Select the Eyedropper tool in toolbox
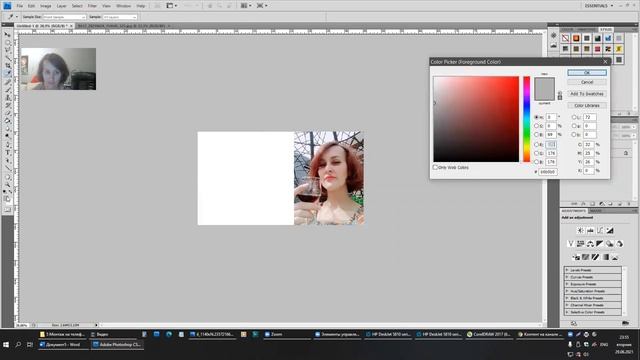This screenshot has height=360, width=640. pos(7,73)
